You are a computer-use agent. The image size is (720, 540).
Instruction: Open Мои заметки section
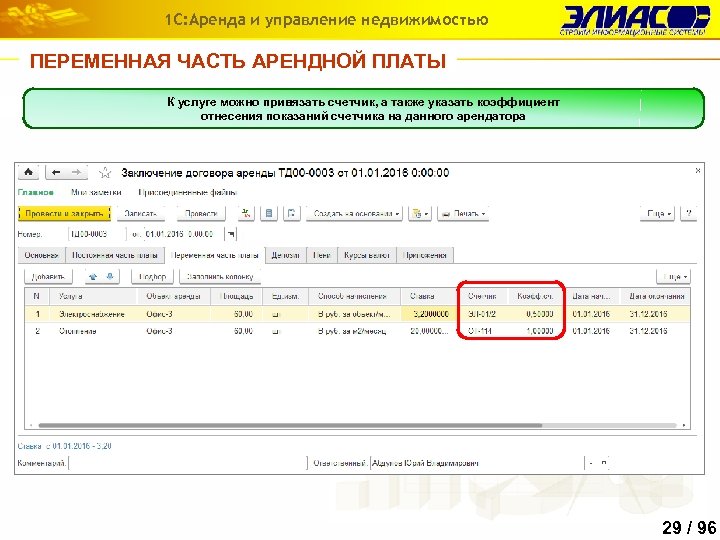point(96,192)
